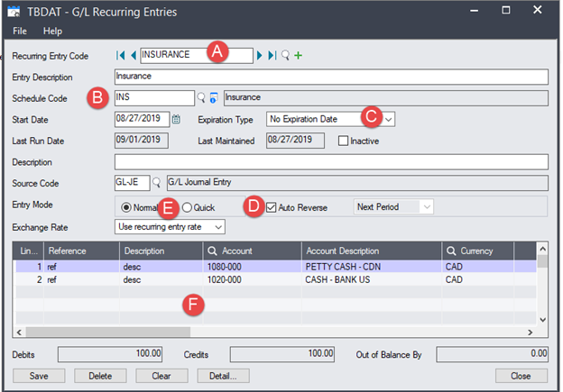563x392 pixels.
Task: Select the Normal entry mode
Action: [x=126, y=207]
